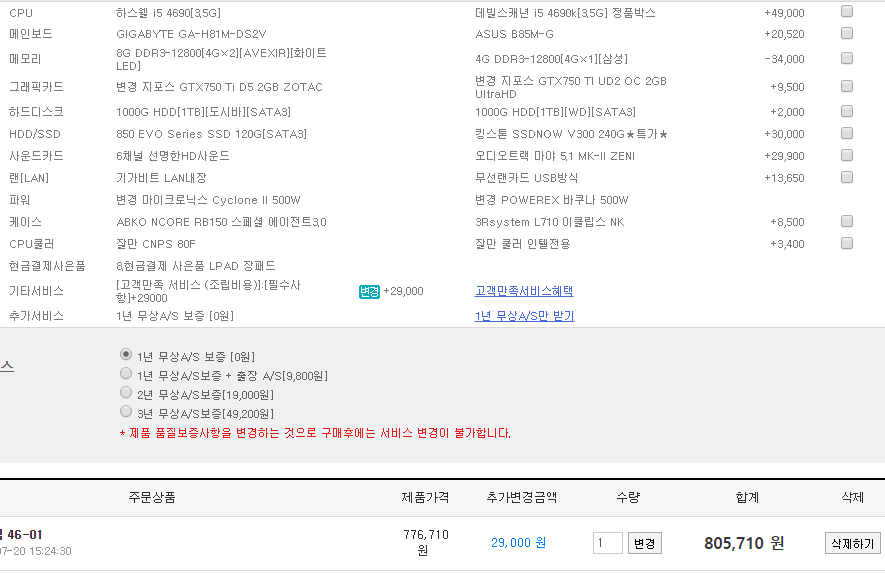Screen dimensions: 885x573
Task: Click the 하스웰 i5 4690 CPU entry
Action: [x=168, y=13]
